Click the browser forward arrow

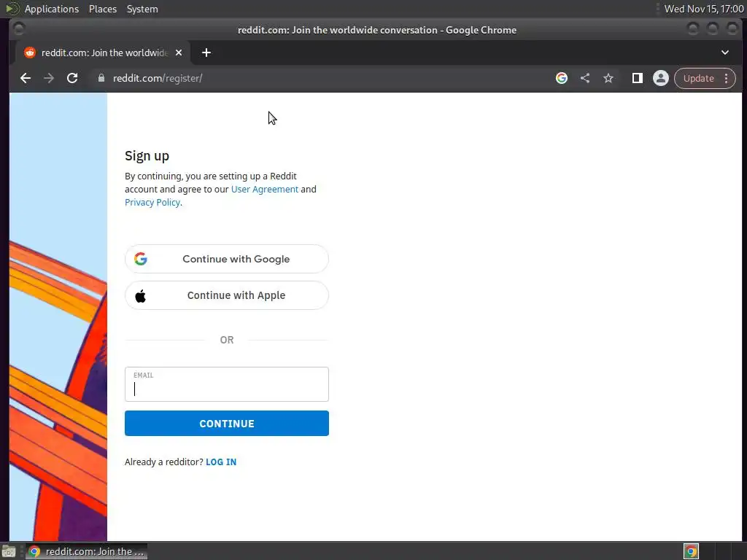pos(49,78)
